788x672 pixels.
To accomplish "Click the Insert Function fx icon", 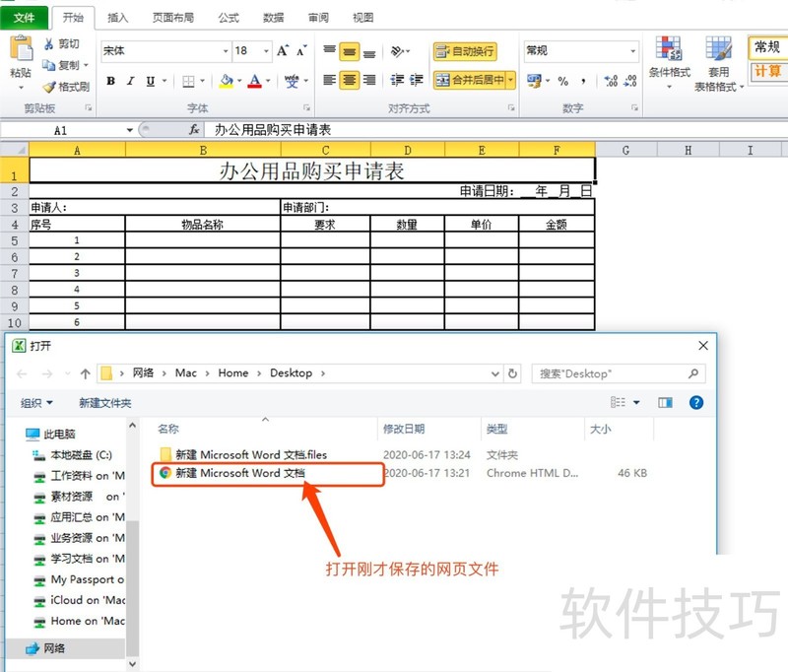I will [x=194, y=130].
